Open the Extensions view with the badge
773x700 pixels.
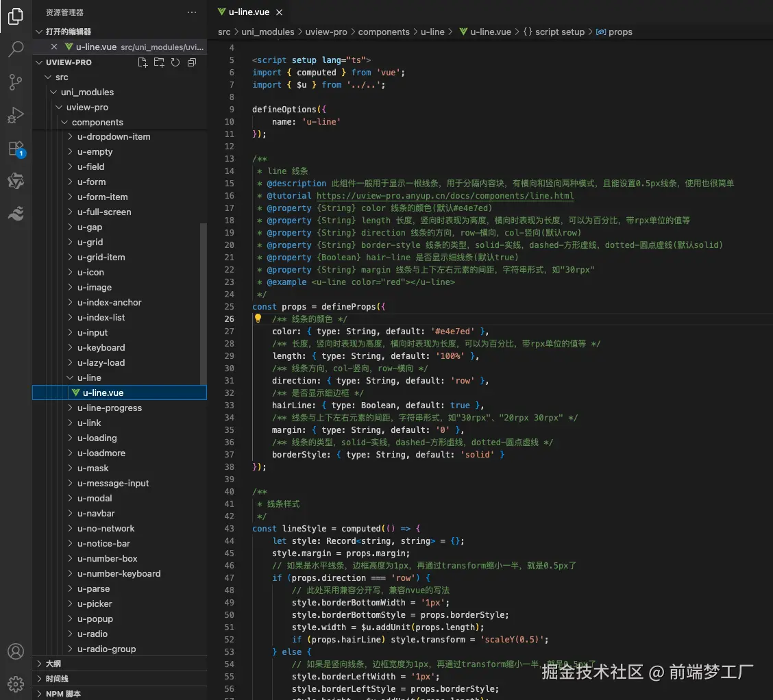15,147
